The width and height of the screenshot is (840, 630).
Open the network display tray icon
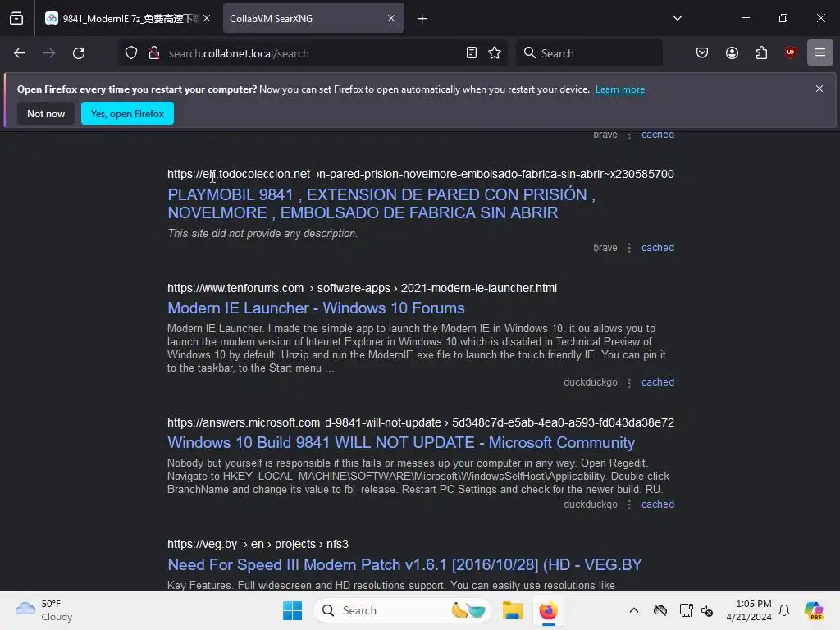[x=686, y=610]
